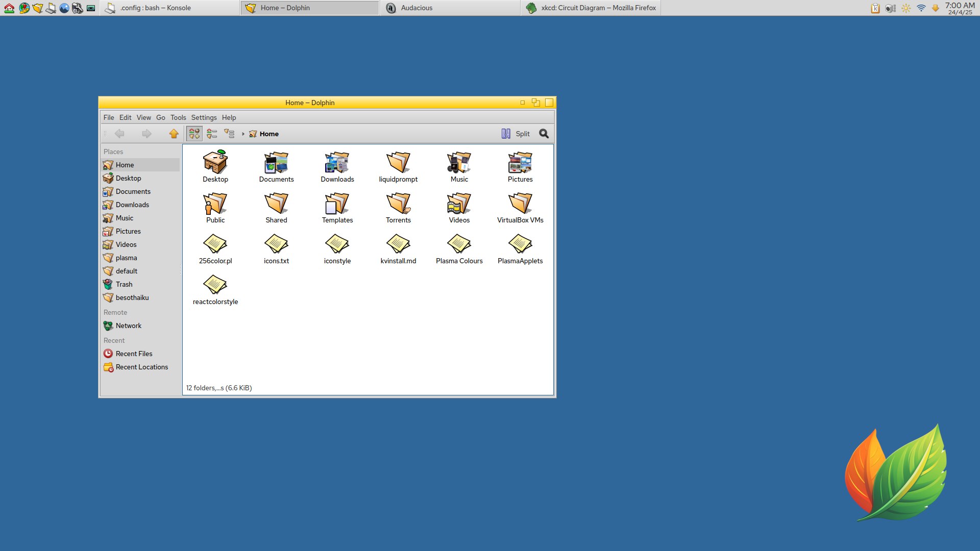
Task: Open the Edit menu
Action: click(x=126, y=117)
